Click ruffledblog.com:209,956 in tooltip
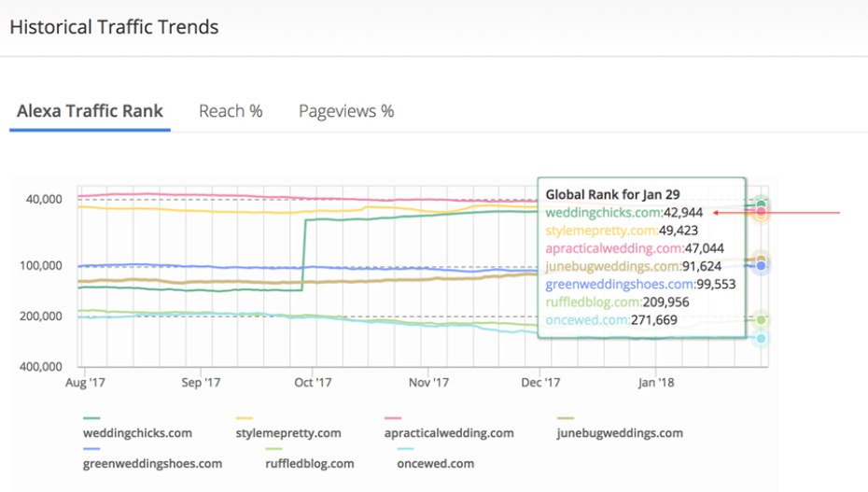Screen dimensions: 868x492 617,302
